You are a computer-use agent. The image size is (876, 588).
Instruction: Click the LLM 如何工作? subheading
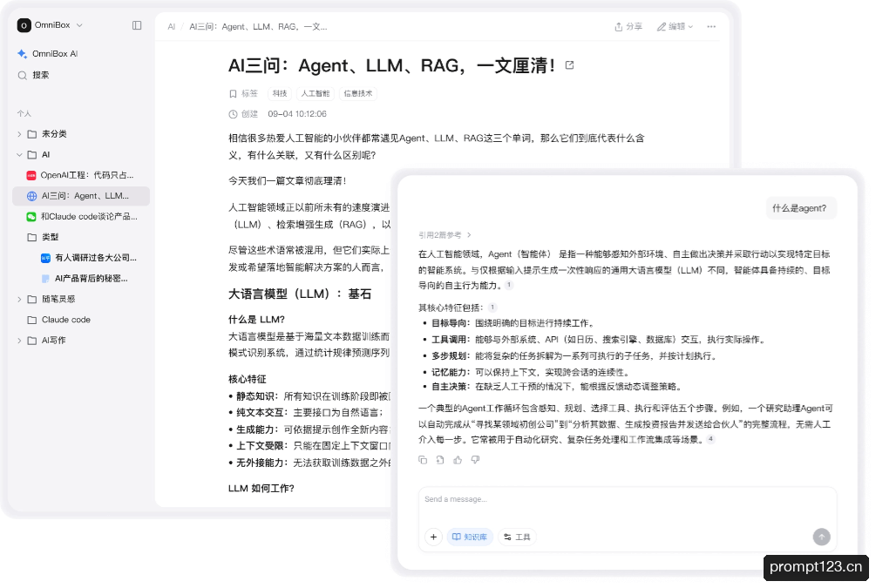261,489
